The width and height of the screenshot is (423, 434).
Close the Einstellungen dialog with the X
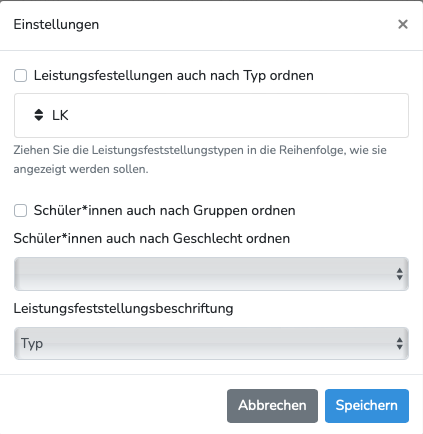403,24
